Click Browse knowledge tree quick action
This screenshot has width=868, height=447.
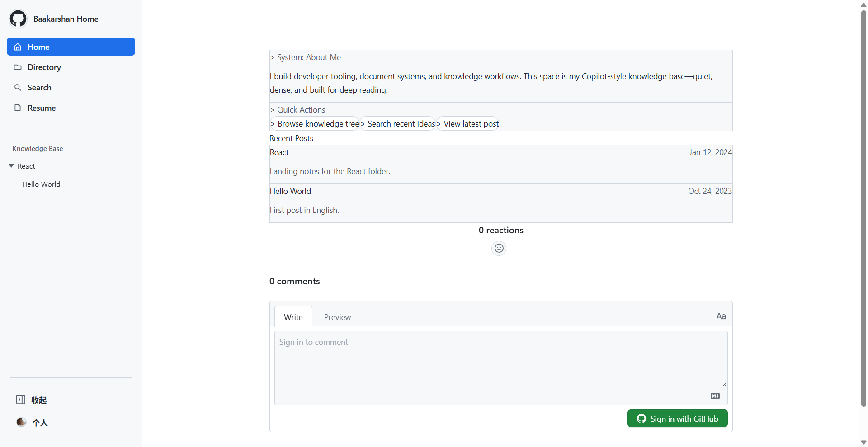click(x=315, y=124)
